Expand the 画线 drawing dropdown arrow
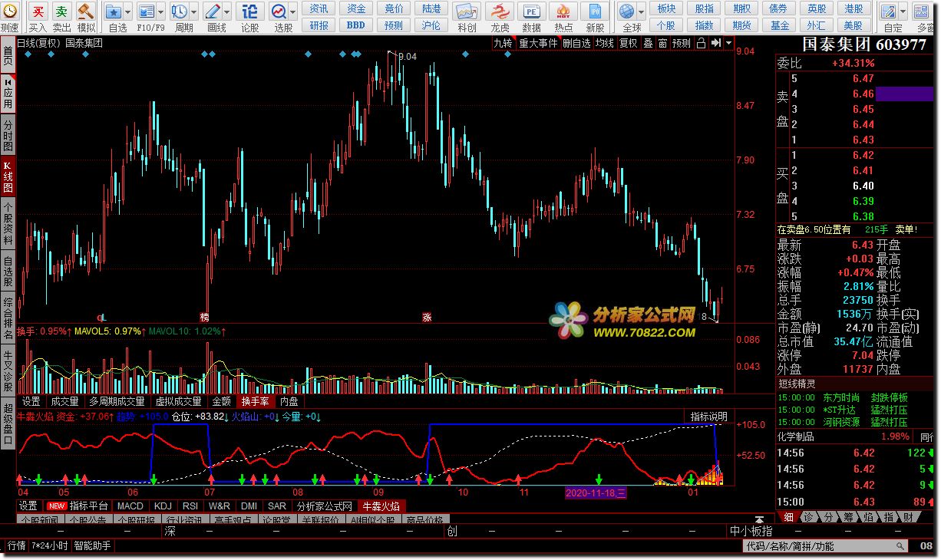The image size is (941, 560). (x=226, y=12)
